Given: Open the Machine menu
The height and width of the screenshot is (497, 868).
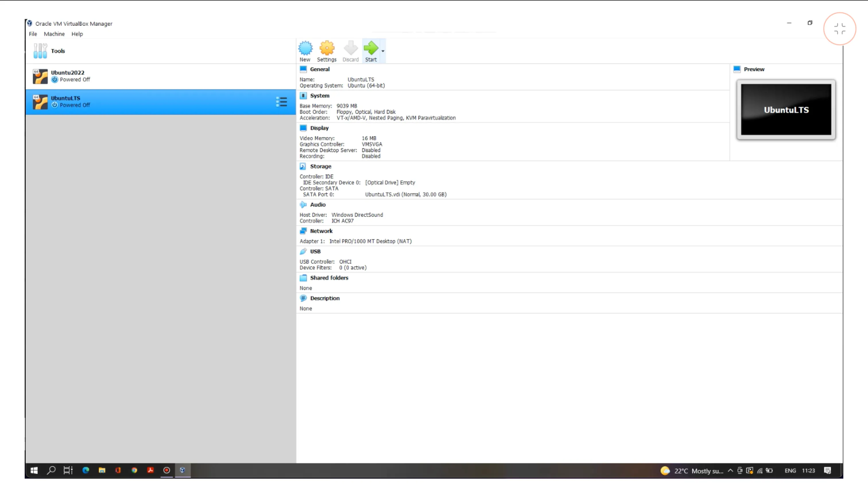Looking at the screenshot, I should click(x=54, y=34).
